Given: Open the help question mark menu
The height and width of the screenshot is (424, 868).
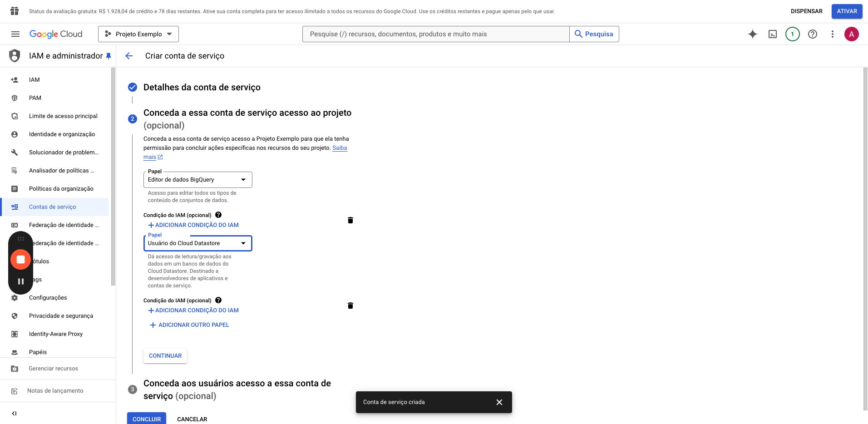Looking at the screenshot, I should pyautogui.click(x=813, y=34).
